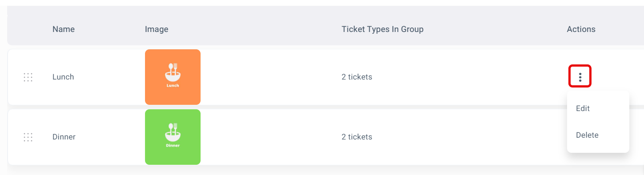This screenshot has width=644, height=175.
Task: Open the green Dinner group image
Action: (x=173, y=137)
